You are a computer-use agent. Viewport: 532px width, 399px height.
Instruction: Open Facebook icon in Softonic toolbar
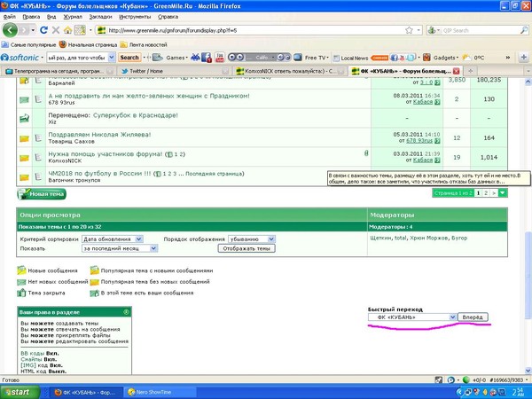(x=207, y=58)
